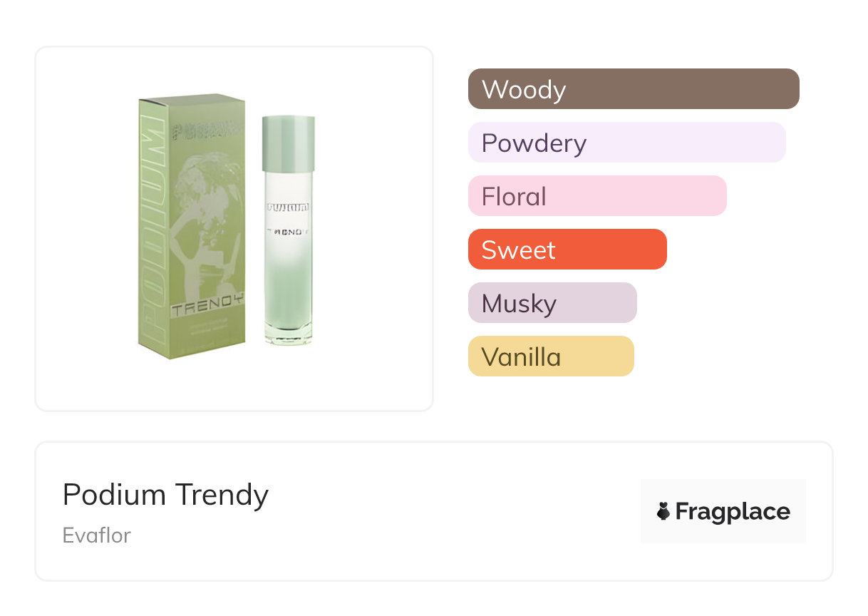Click the vertical PODIUM text on the box
The image size is (868, 616).
coord(151,228)
